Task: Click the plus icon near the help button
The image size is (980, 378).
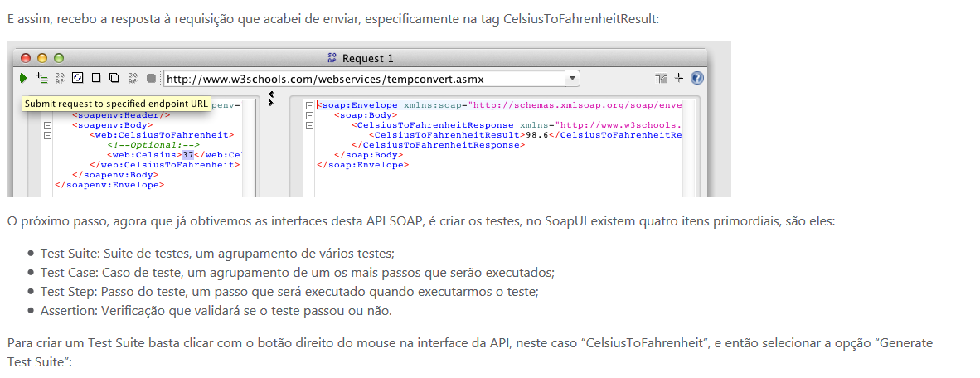Action: point(679,78)
